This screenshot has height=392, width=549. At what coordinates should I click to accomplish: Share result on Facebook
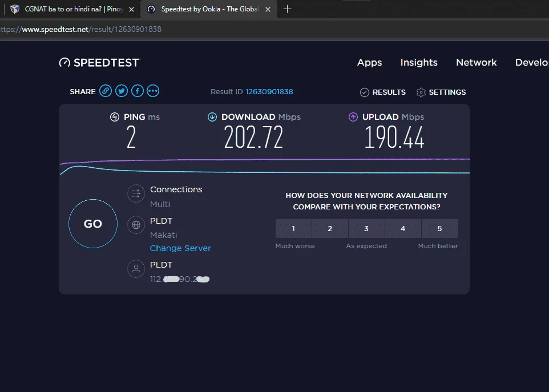click(x=137, y=91)
